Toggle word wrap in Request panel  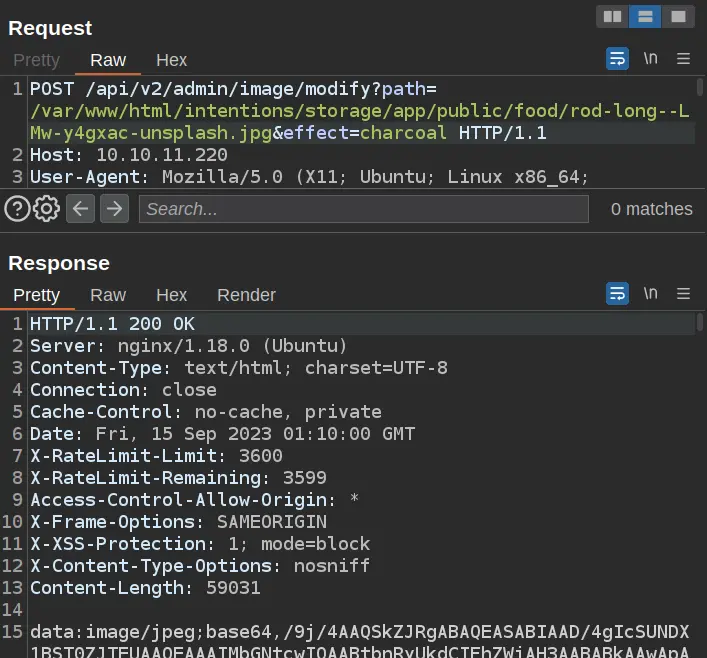(617, 59)
